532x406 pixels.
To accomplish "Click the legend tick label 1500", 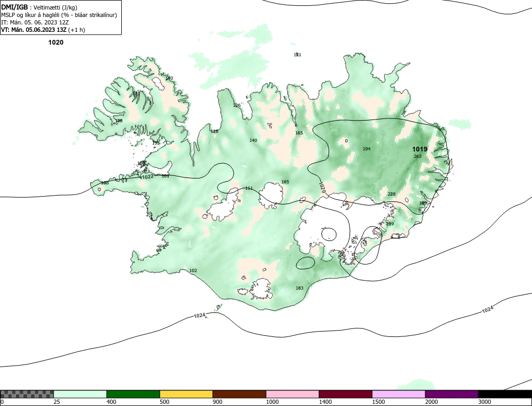I will (x=379, y=402).
